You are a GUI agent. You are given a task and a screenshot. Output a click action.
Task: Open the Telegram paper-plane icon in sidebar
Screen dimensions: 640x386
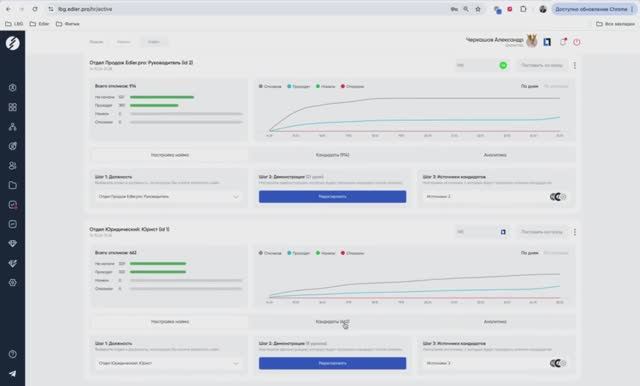coord(13,373)
